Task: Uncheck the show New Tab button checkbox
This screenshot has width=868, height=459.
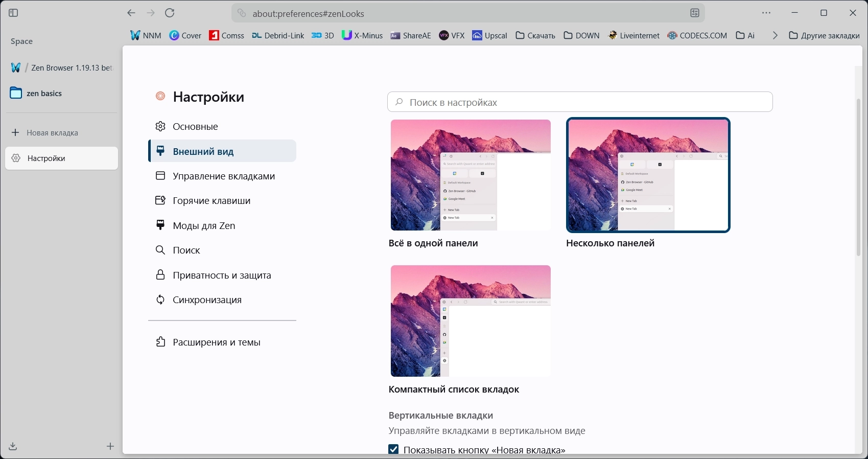Action: [x=393, y=450]
